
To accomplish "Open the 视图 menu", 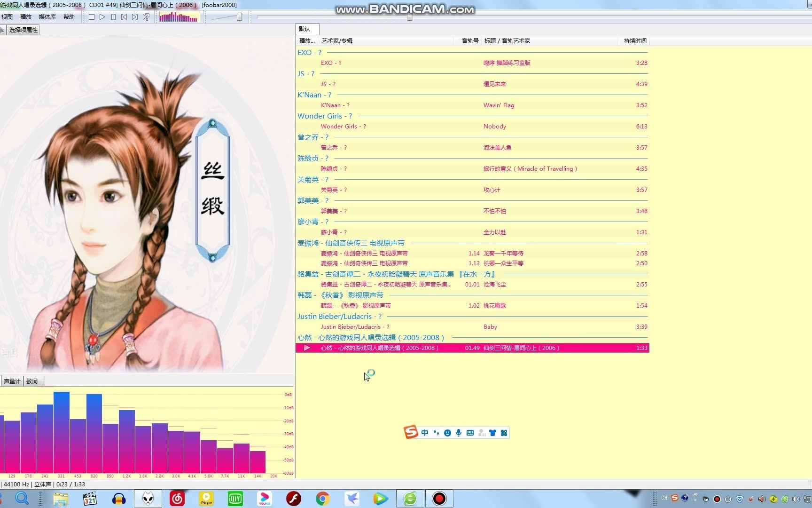I will [x=7, y=17].
